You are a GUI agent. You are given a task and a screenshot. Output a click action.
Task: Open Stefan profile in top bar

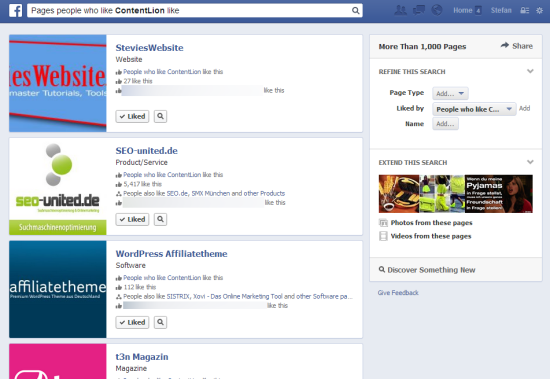501,11
